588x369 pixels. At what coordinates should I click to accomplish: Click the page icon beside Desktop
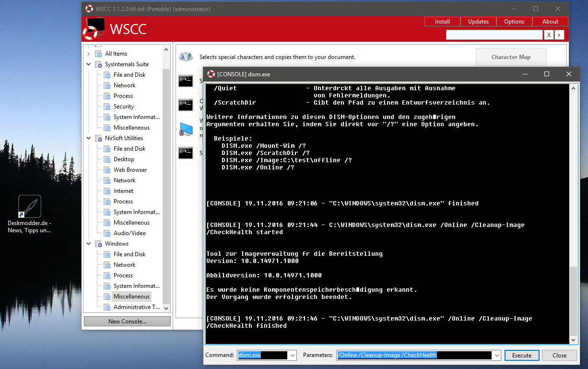point(107,159)
